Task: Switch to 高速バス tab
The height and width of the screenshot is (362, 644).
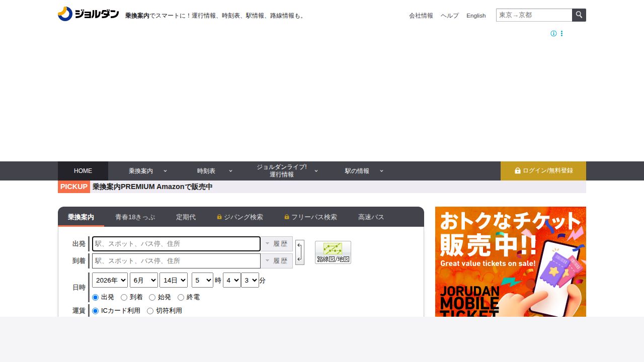Action: tap(371, 217)
